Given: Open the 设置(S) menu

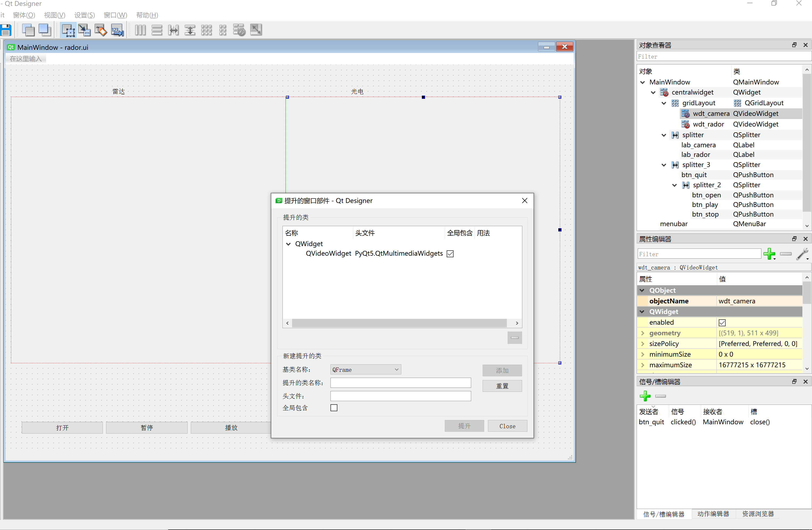Looking at the screenshot, I should [84, 15].
